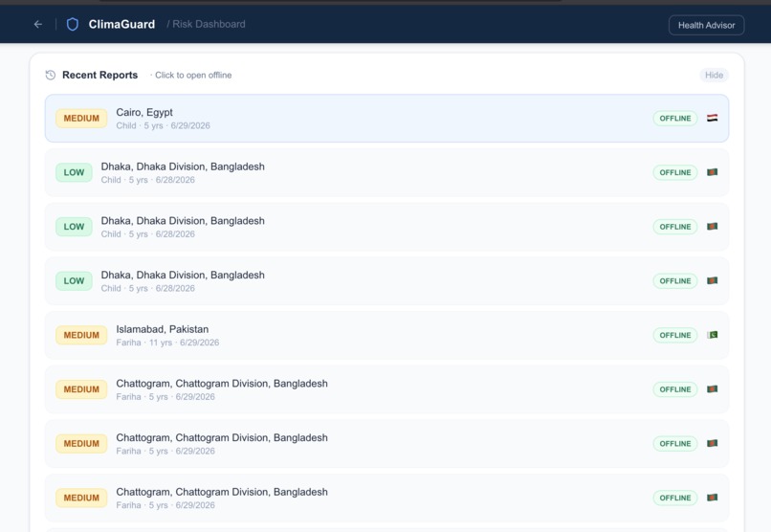771x532 pixels.
Task: Open the topmost Chattogram Division report
Action: tap(386, 389)
